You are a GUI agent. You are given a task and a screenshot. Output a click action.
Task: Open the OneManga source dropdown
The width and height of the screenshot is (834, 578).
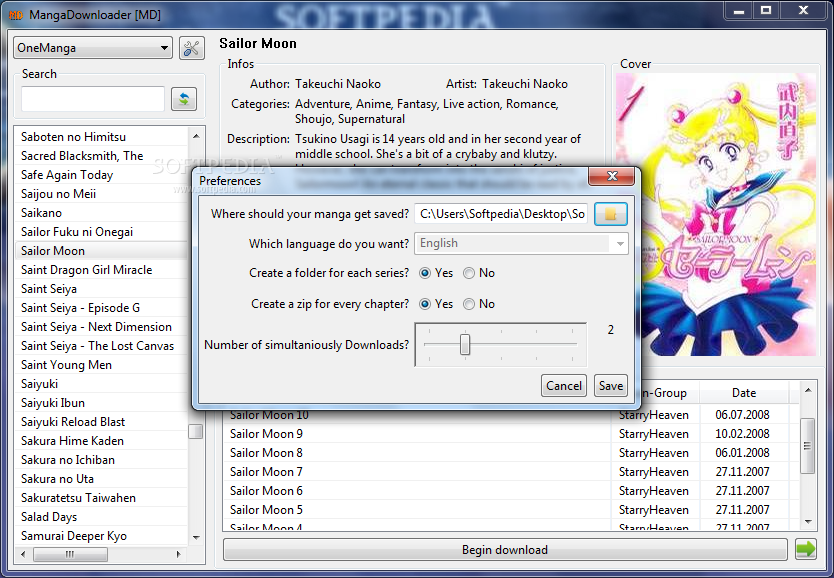click(x=93, y=48)
